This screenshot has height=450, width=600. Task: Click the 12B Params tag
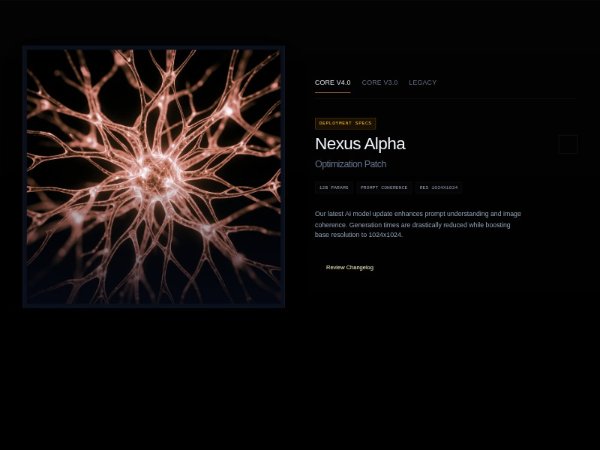(x=334, y=187)
